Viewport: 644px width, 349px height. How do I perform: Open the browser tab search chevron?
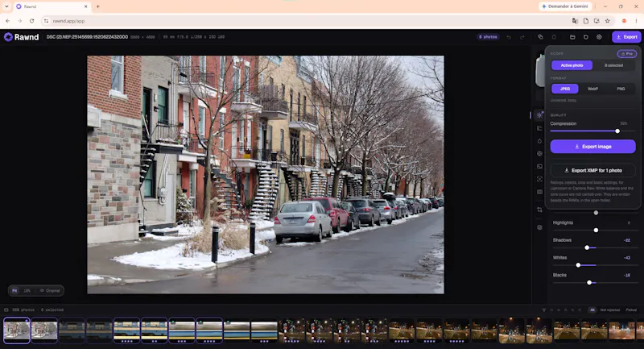tap(6, 6)
